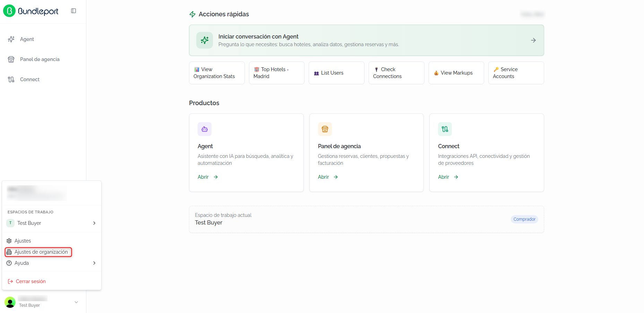Click the Connect icon in the sidebar
Image resolution: width=644 pixels, height=313 pixels.
[11, 79]
